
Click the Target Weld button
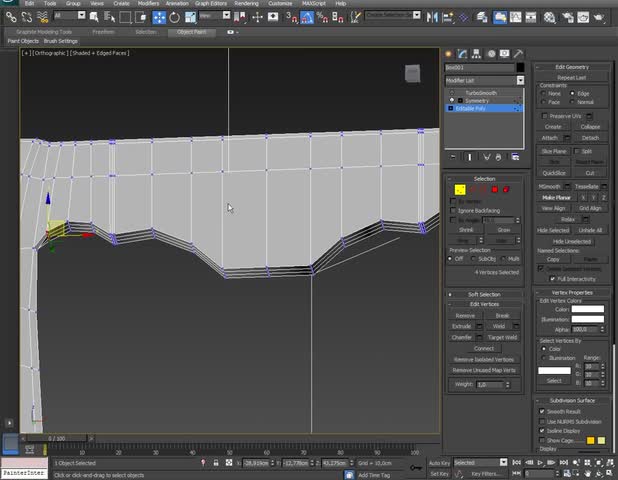pos(502,337)
